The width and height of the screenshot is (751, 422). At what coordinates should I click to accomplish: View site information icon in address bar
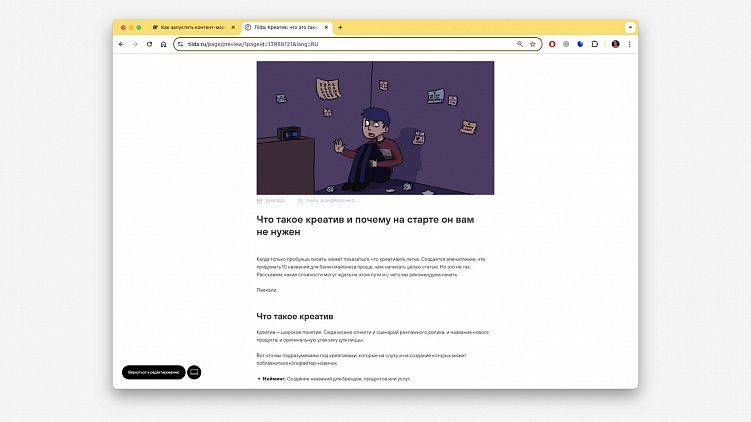pyautogui.click(x=180, y=44)
